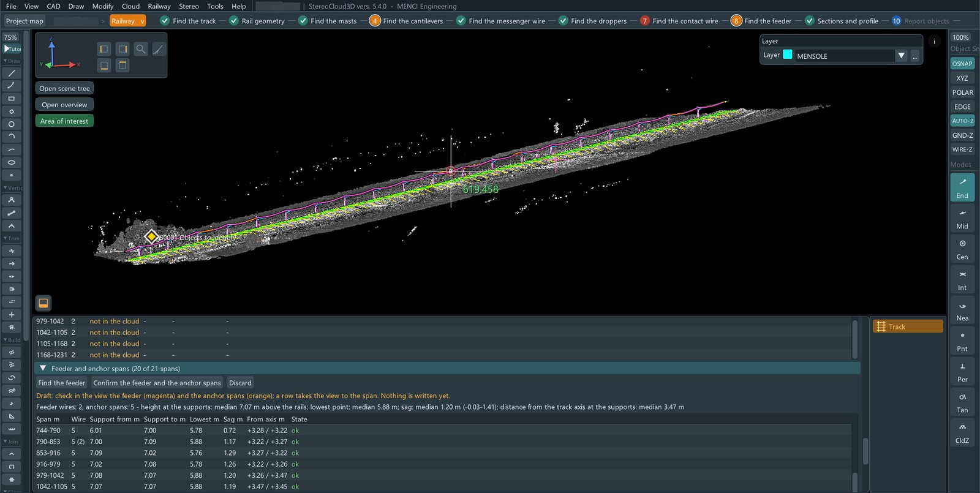Switch to bottom view icon
This screenshot has width=980, height=493.
pyautogui.click(x=104, y=66)
